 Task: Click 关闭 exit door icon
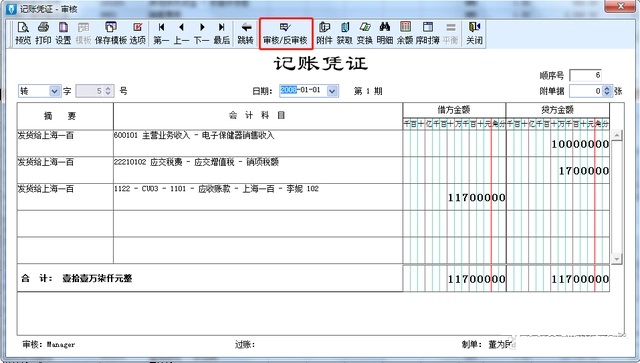click(474, 33)
